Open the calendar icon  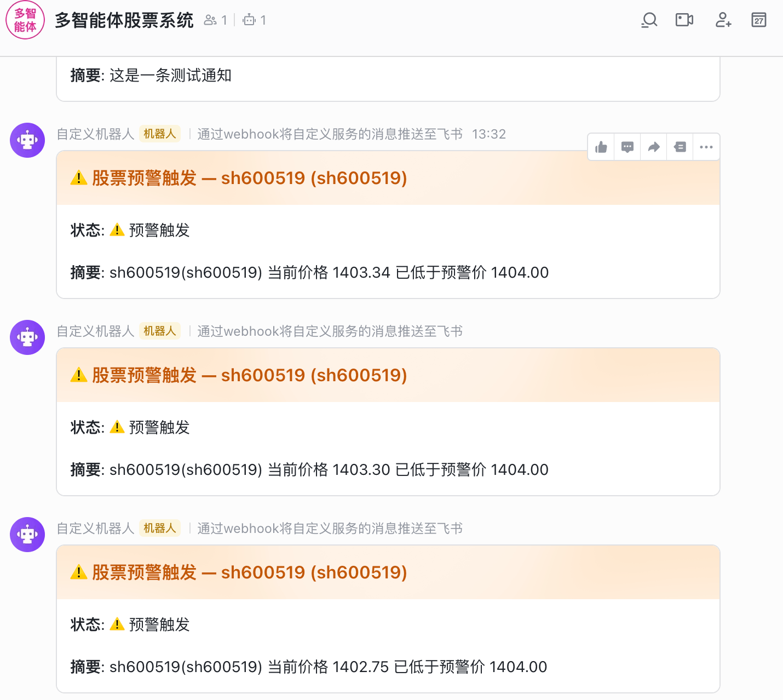(759, 20)
